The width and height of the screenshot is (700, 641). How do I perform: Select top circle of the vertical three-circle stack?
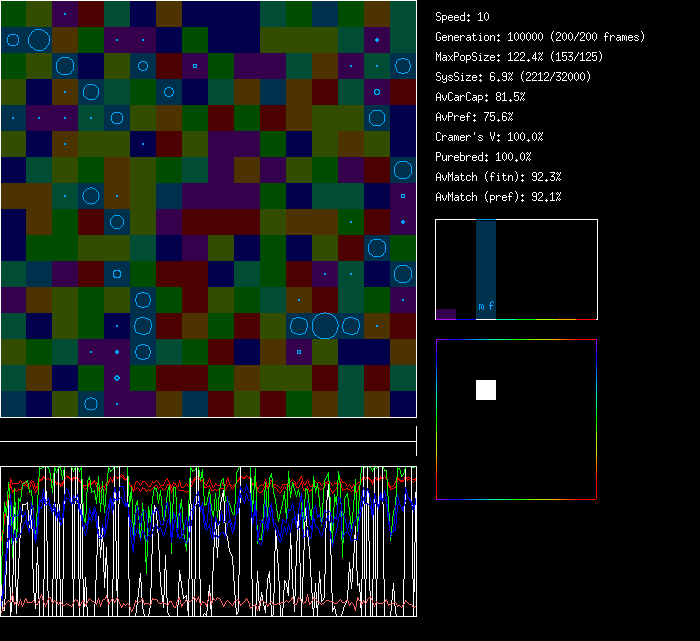[143, 300]
